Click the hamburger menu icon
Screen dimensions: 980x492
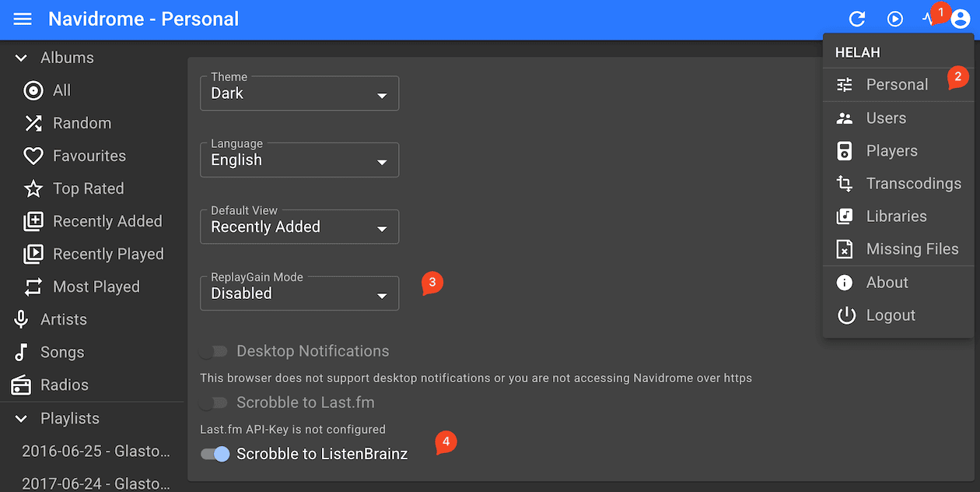(23, 19)
